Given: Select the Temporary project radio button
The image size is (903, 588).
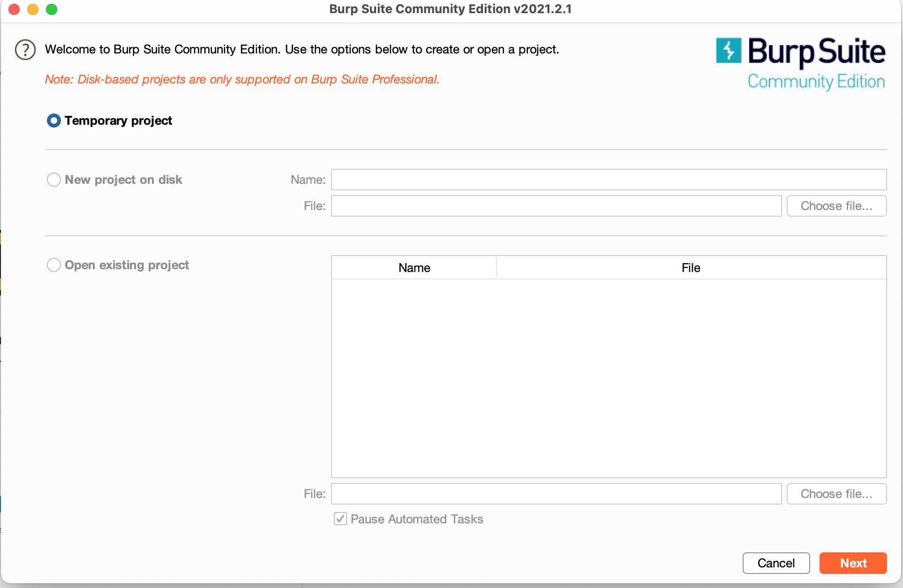Looking at the screenshot, I should [54, 121].
